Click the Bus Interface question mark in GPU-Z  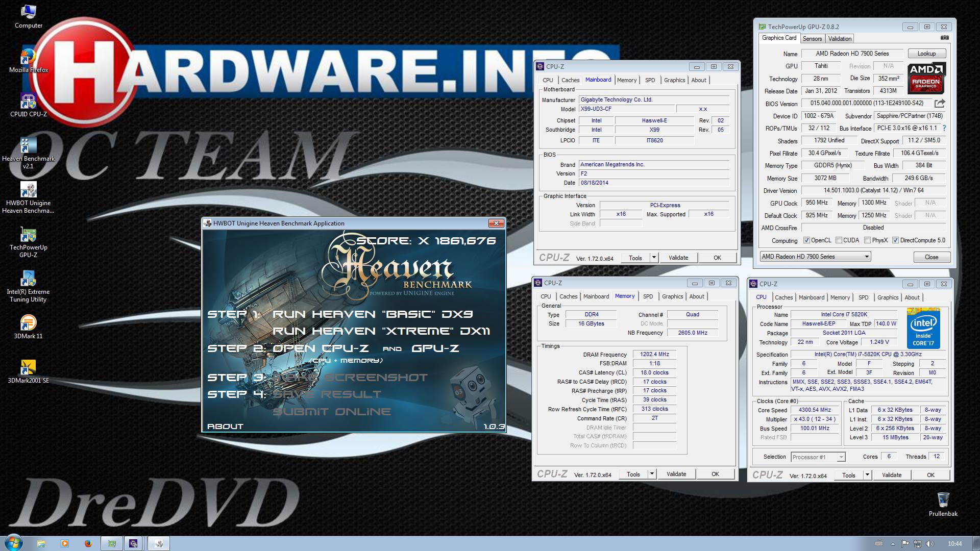[x=944, y=128]
